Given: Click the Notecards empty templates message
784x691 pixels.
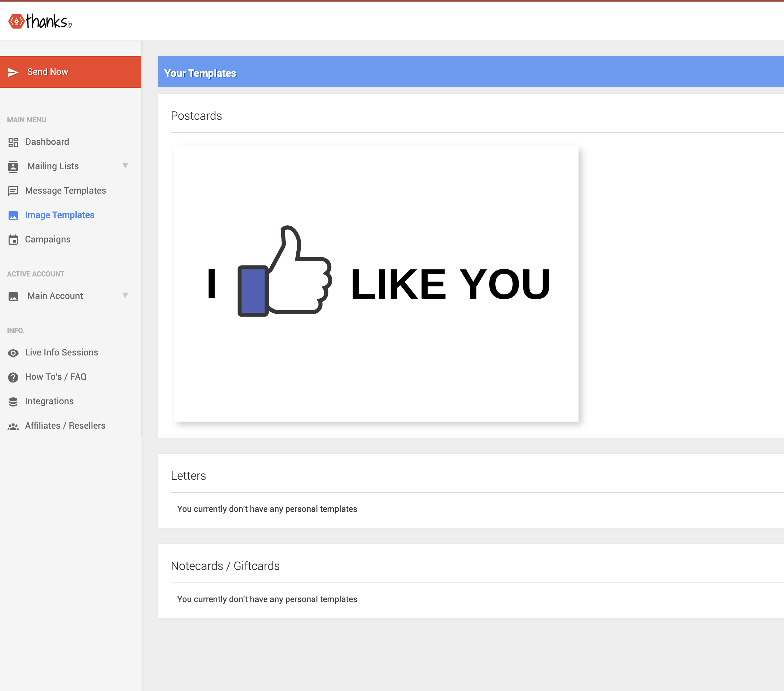Looking at the screenshot, I should pos(267,599).
